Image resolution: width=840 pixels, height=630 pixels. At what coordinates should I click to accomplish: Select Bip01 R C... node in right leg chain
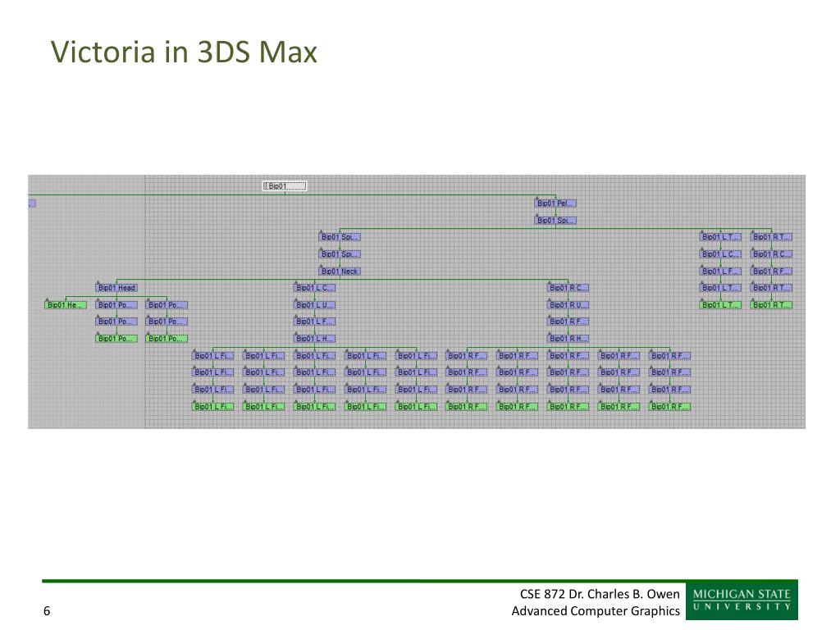[x=771, y=254]
